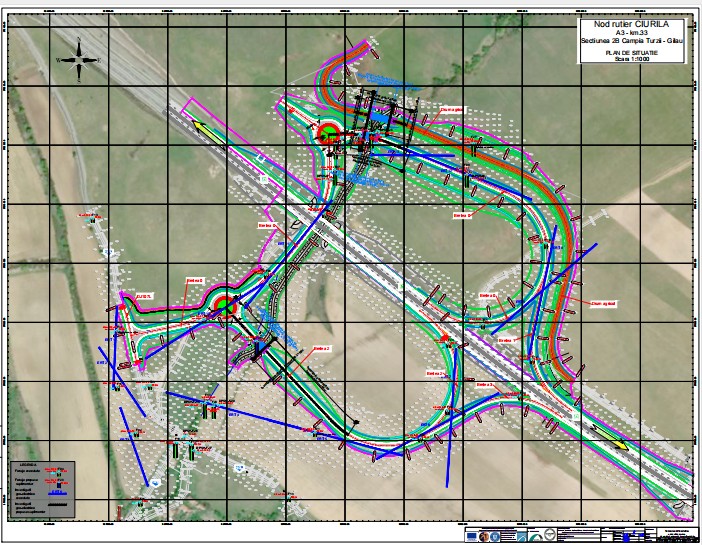Click the 'Bretea 3' red label
702x545 pixels.
click(485, 385)
